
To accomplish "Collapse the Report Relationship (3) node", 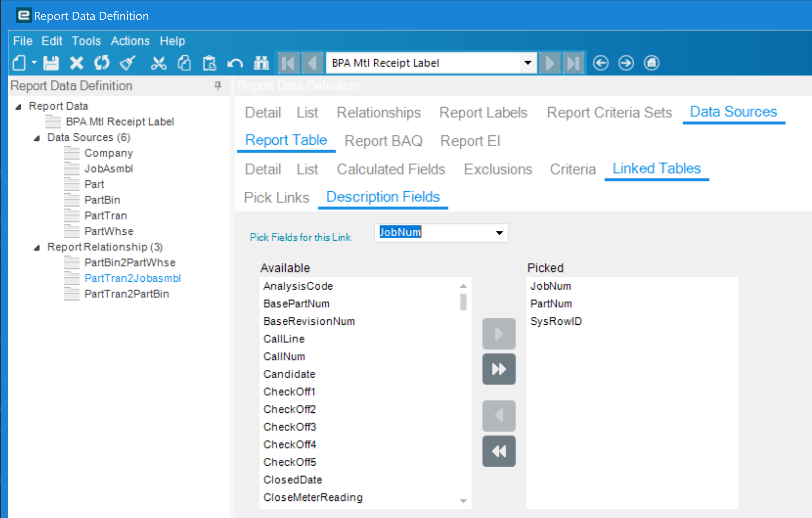I will point(37,247).
